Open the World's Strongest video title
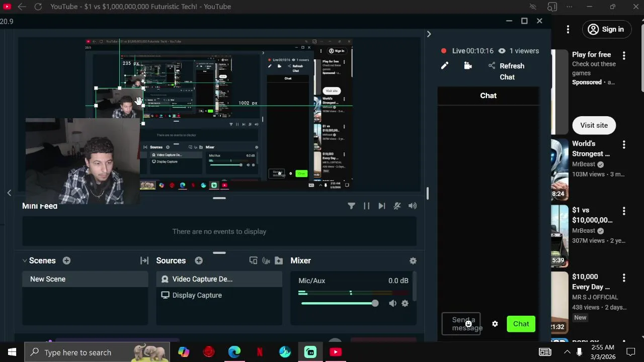Image resolution: width=644 pixels, height=362 pixels. pos(591,148)
